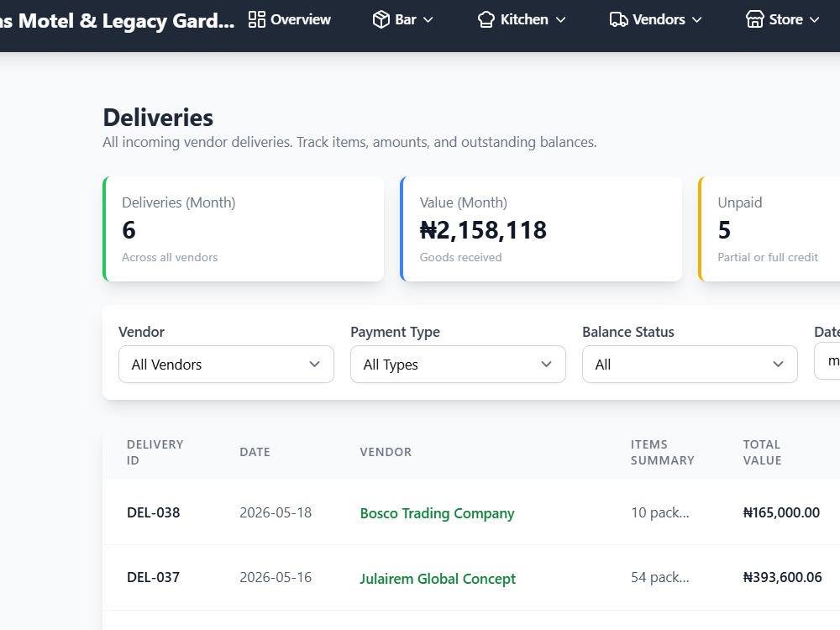Click the Overview grid icon
Image resolution: width=840 pixels, height=630 pixels.
[x=256, y=20]
